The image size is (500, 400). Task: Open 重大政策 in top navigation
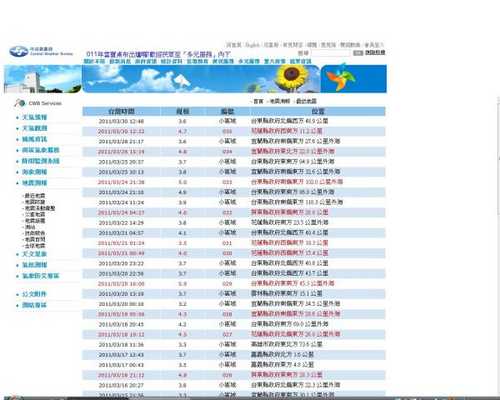[275, 61]
